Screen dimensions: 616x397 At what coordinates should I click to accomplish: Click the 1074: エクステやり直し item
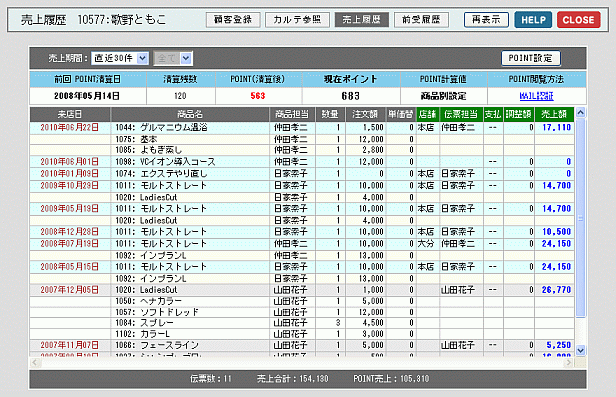click(161, 173)
